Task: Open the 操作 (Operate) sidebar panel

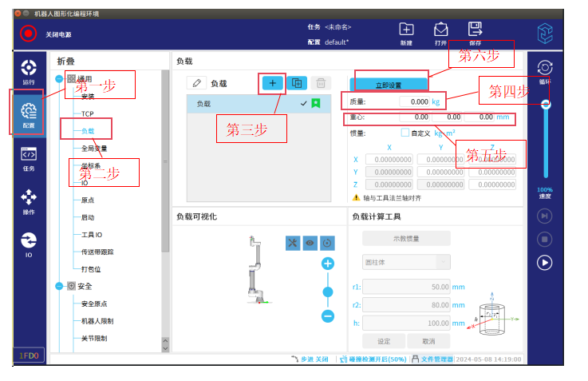Action: coord(29,201)
